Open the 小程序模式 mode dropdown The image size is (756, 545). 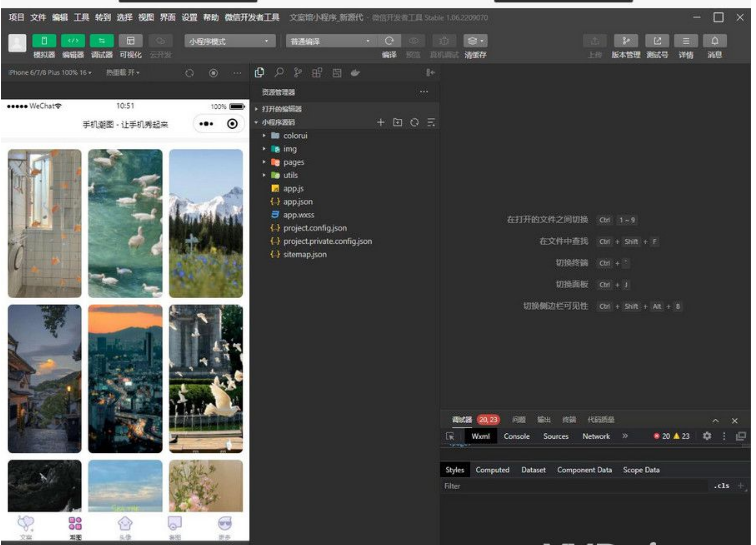229,41
